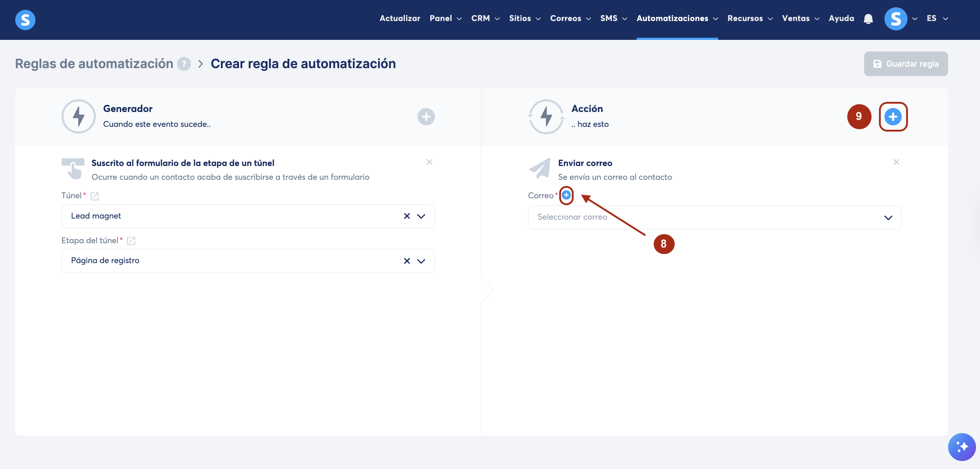Expand the Seleccionar correo dropdown
This screenshot has width=980, height=469.
(x=888, y=218)
